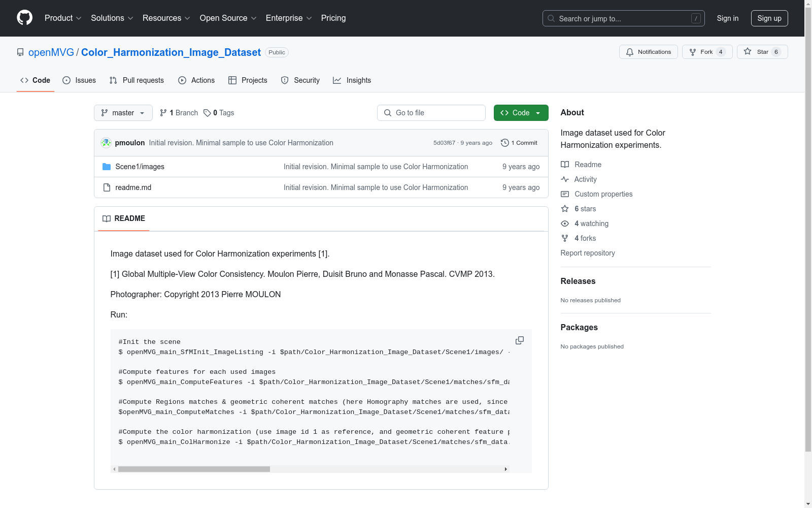Open the Pricing page
The image size is (812, 508).
tap(333, 18)
